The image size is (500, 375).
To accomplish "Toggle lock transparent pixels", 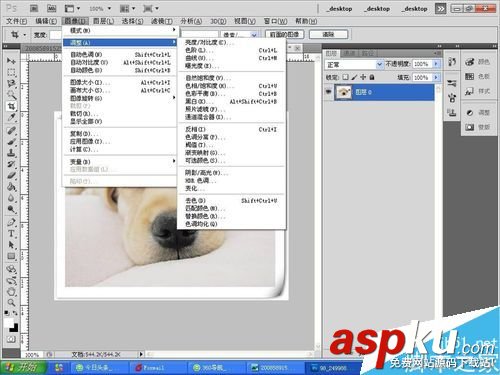I will point(346,77).
